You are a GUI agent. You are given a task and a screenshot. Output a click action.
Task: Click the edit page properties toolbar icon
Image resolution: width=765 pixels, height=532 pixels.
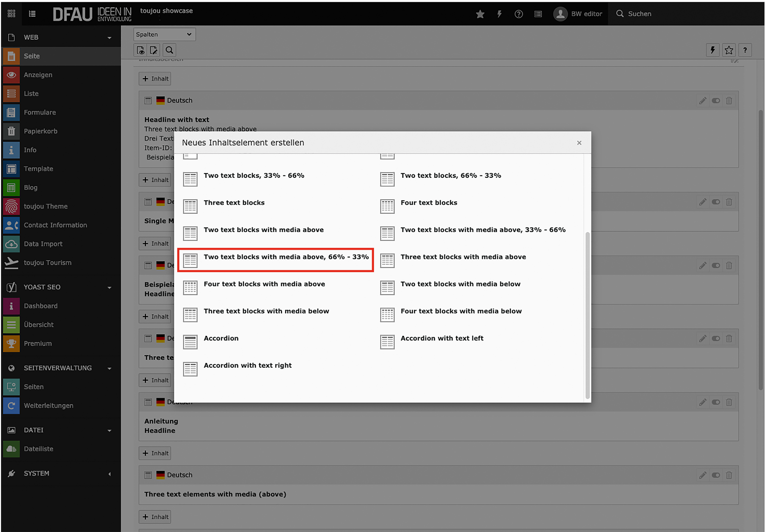[x=153, y=50]
